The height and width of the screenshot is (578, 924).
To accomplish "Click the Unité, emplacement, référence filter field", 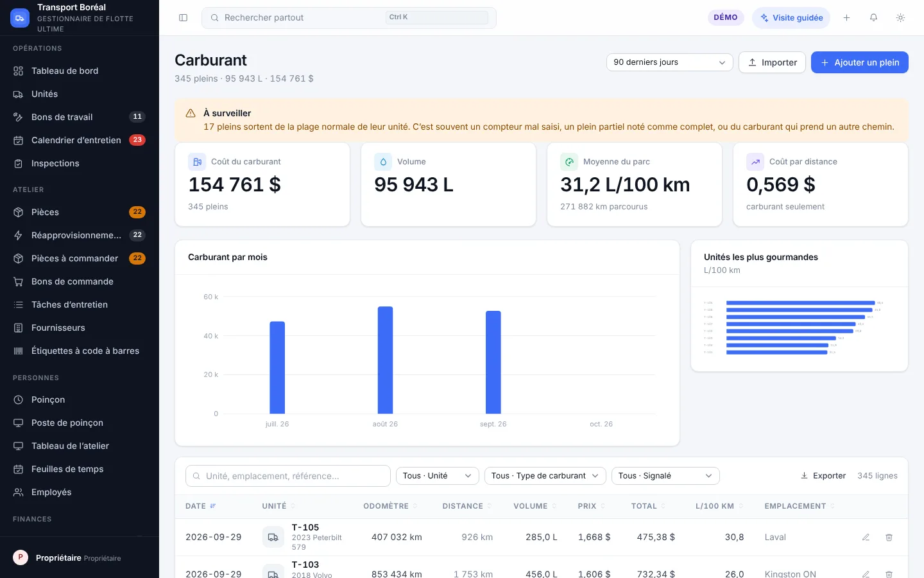I will pyautogui.click(x=288, y=476).
